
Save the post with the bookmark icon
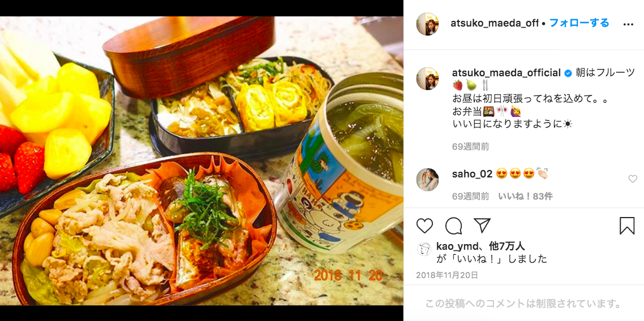pos(627,226)
